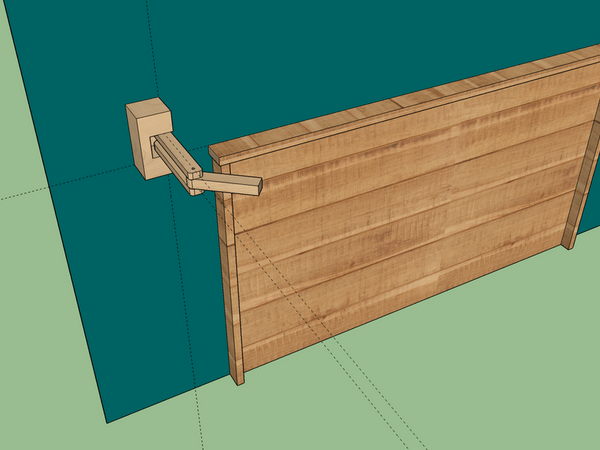
Task: Select the bottom end of the left post
Action: coord(238,380)
